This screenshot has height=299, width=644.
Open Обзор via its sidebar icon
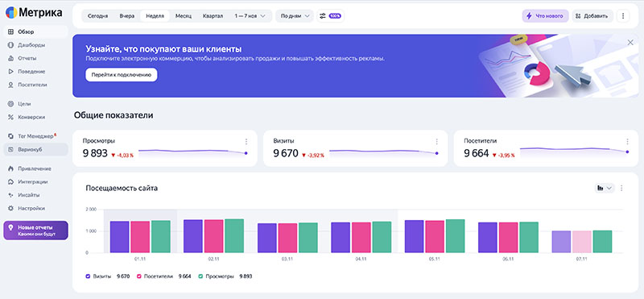pyautogui.click(x=10, y=31)
